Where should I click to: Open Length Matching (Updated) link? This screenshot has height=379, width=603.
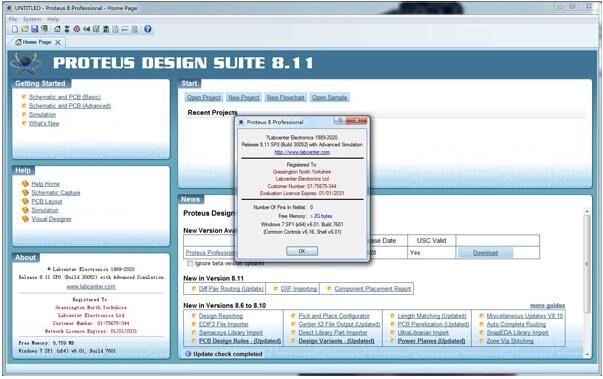pos(432,316)
